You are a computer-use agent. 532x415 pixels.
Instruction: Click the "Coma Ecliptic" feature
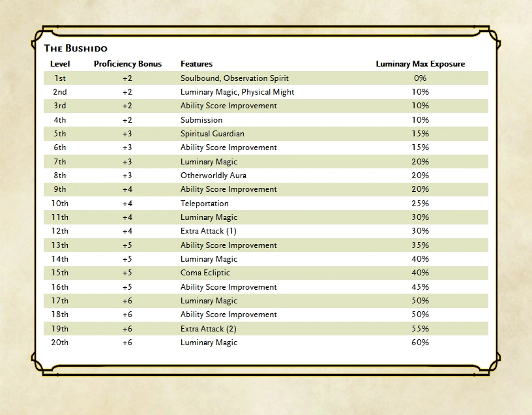pyautogui.click(x=205, y=273)
